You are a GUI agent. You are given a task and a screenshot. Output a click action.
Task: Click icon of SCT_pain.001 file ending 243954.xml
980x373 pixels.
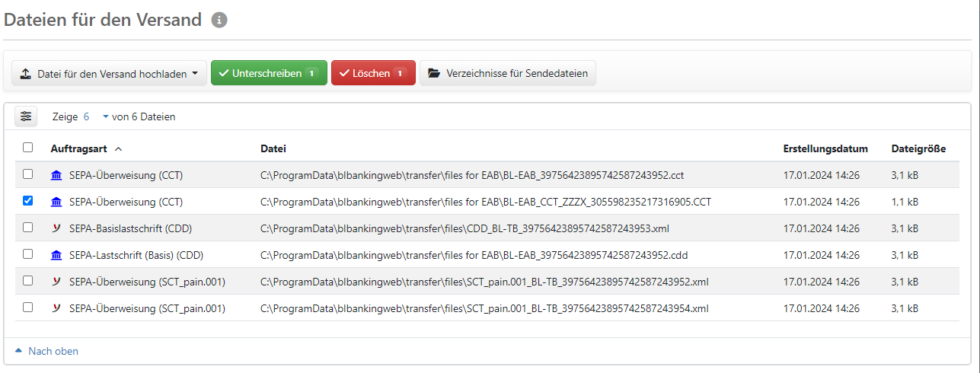coord(56,308)
